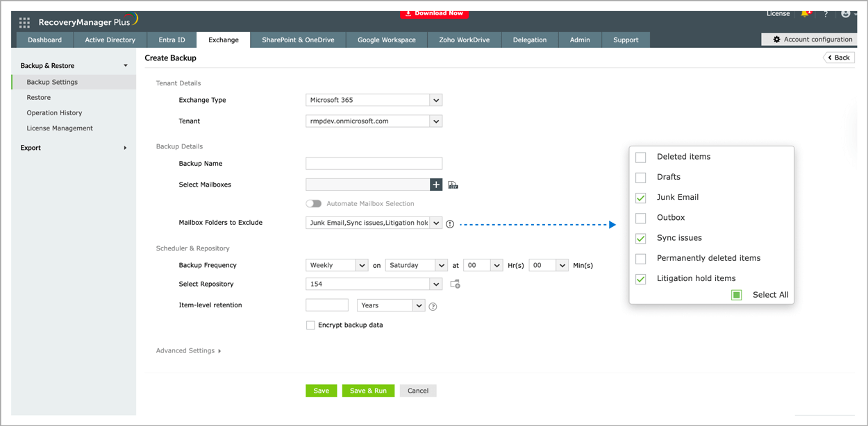Viewport: 868px width, 426px height.
Task: Switch to the Entra ID tab
Action: (172, 40)
